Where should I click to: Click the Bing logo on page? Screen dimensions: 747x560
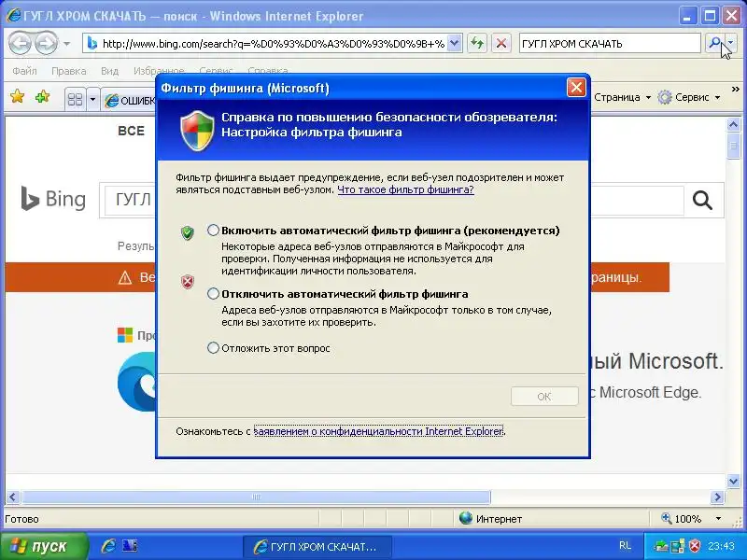[x=53, y=199]
